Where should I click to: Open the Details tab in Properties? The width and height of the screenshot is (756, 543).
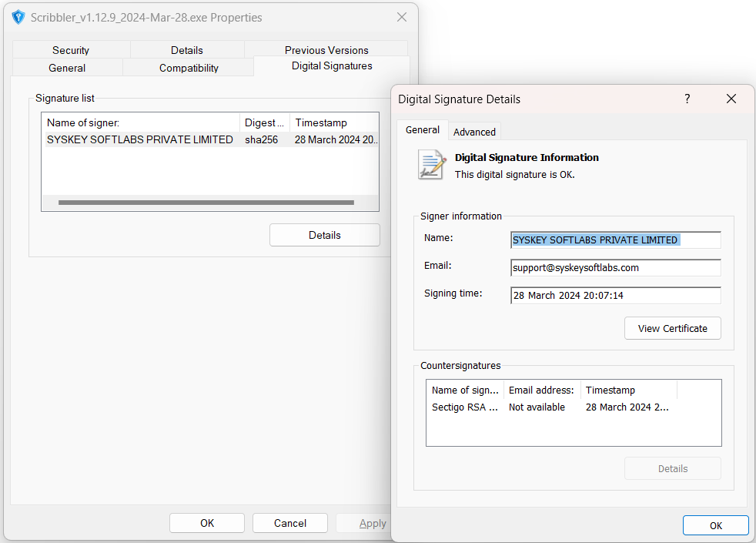187,50
